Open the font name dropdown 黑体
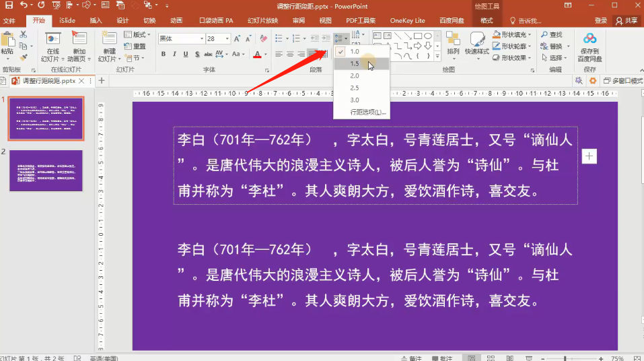Viewport: 644px width, 361px height. pos(202,38)
